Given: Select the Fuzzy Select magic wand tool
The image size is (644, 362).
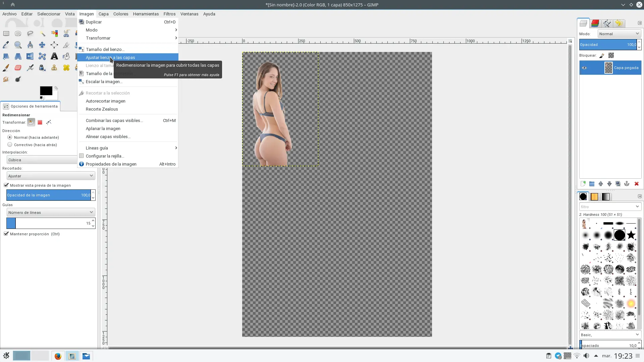Looking at the screenshot, I should 42,34.
